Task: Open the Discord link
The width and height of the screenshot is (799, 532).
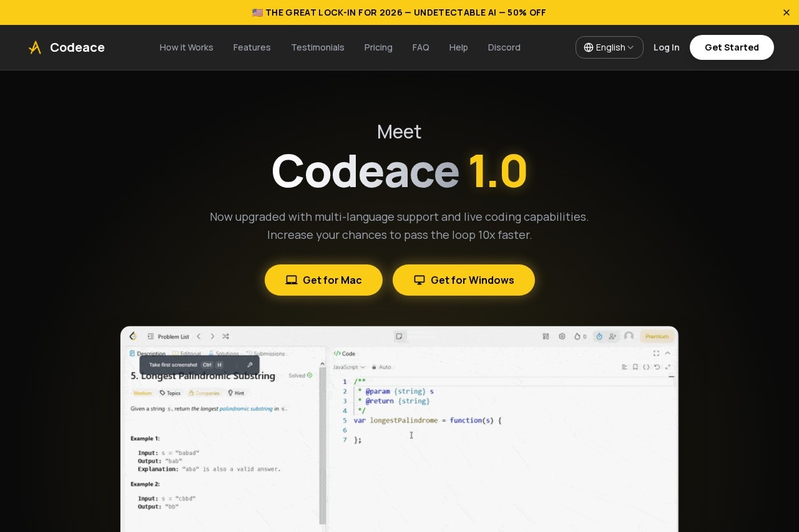Action: coord(504,47)
